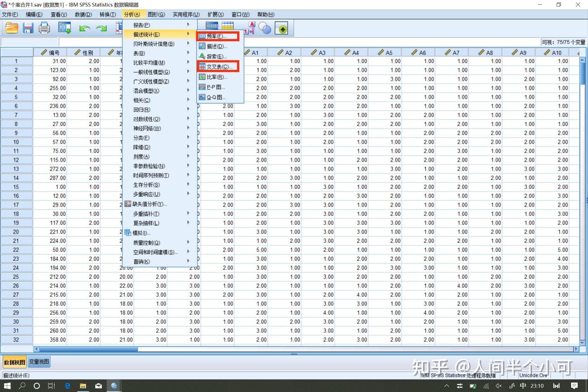
Task: Open Task View on the taskbar
Action: (x=51, y=386)
